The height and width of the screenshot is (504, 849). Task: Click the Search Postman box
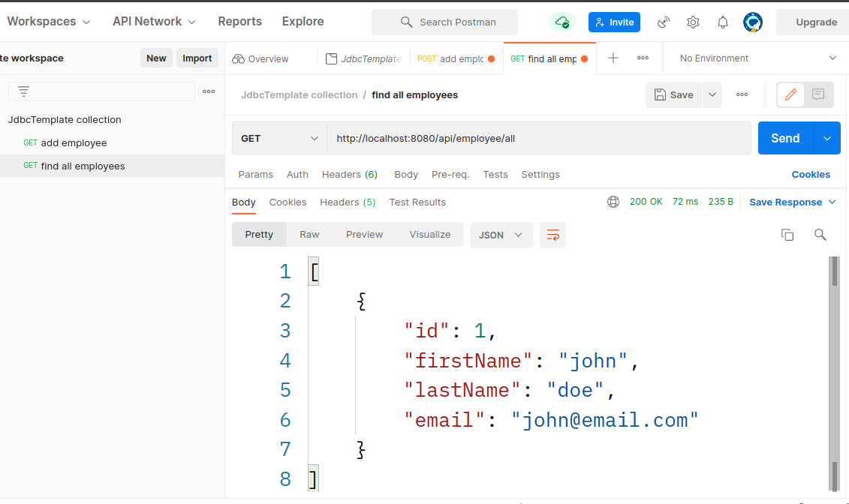(x=444, y=22)
